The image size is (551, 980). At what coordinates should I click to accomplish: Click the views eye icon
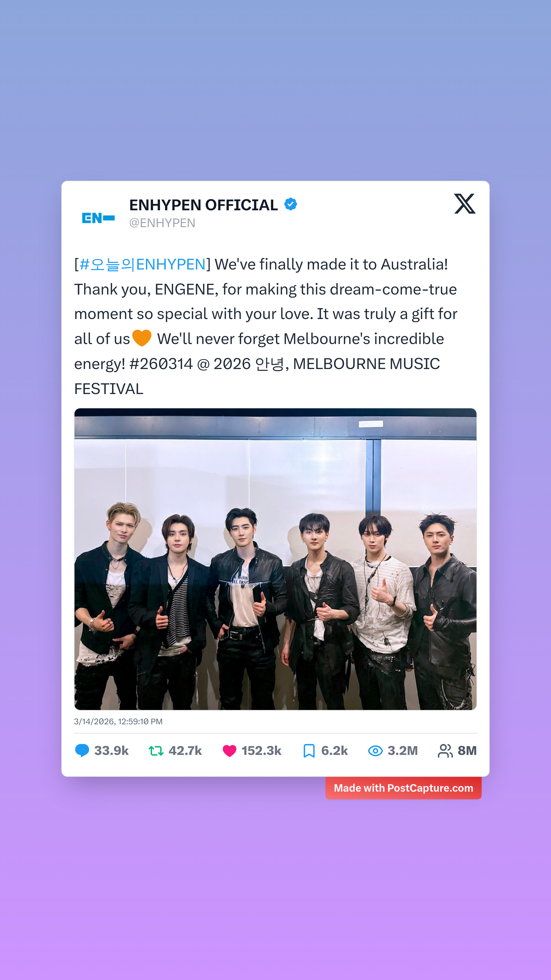(375, 751)
